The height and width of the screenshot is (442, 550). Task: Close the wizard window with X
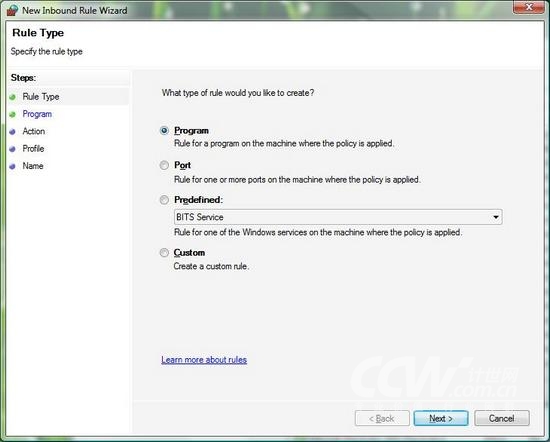click(x=529, y=7)
